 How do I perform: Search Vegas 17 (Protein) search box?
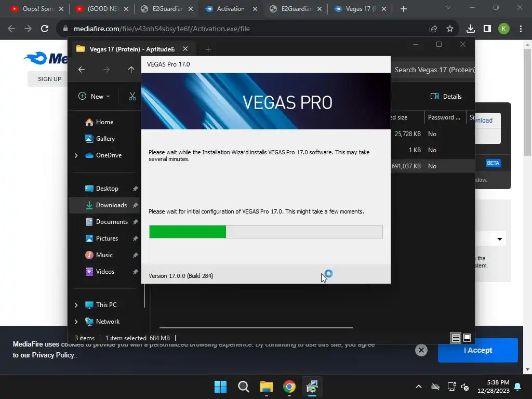[434, 70]
